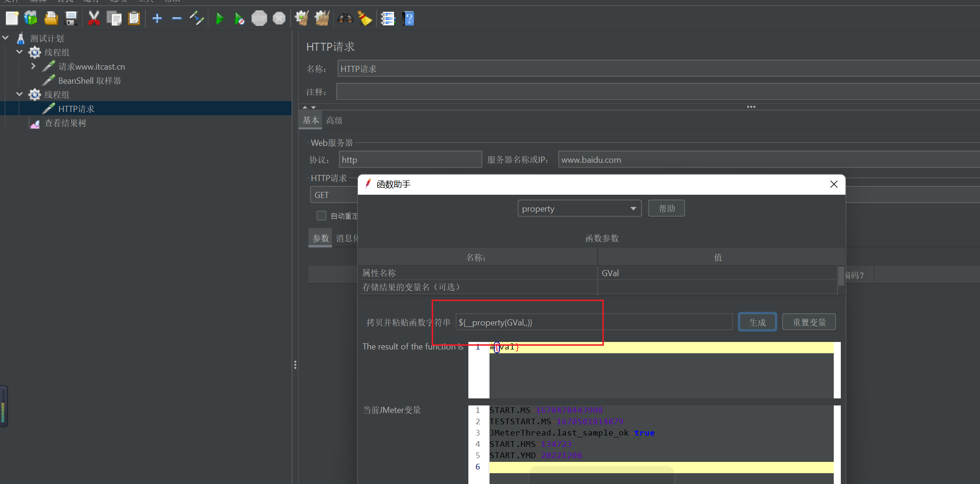The height and width of the screenshot is (484, 980).
Task: Click the 协议 field containing http
Action: (411, 159)
